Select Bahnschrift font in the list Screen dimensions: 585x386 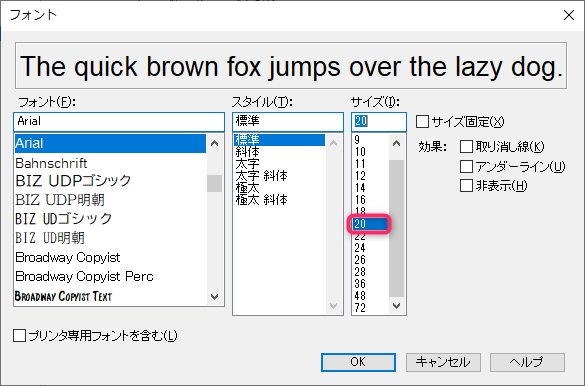(110, 163)
